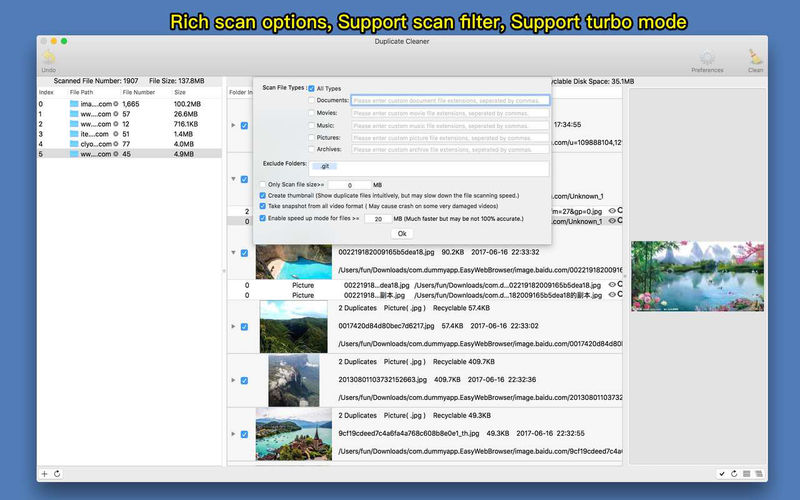Click the circular arrow icon beside the checkmark

734,473
